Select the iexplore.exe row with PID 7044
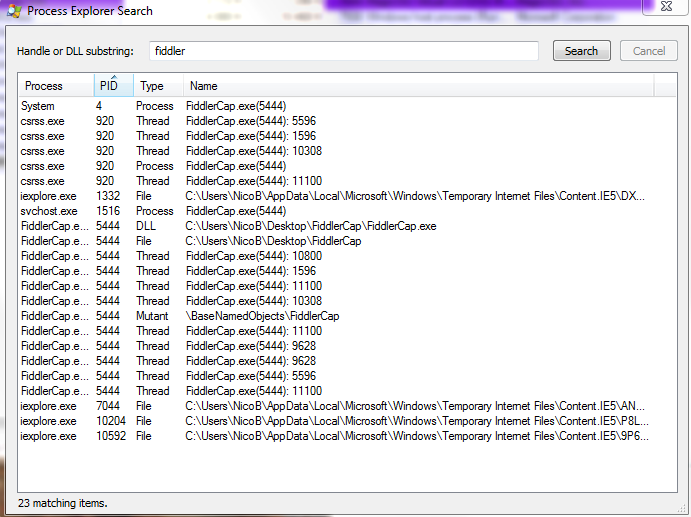The height and width of the screenshot is (517, 691). (x=347, y=406)
